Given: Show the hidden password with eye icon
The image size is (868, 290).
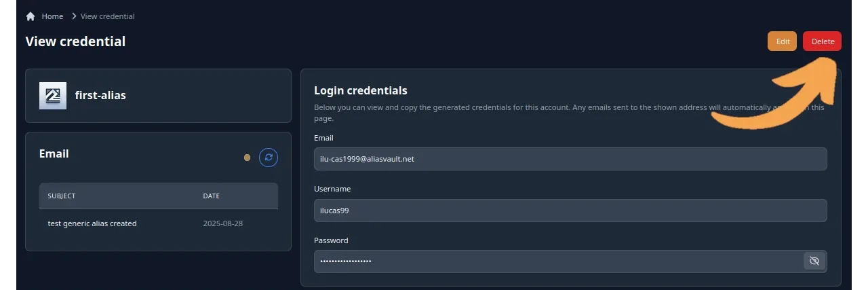Looking at the screenshot, I should [x=814, y=261].
